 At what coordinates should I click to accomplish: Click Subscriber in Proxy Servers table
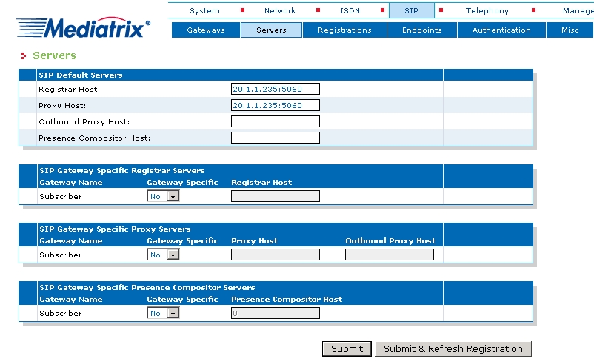(61, 255)
